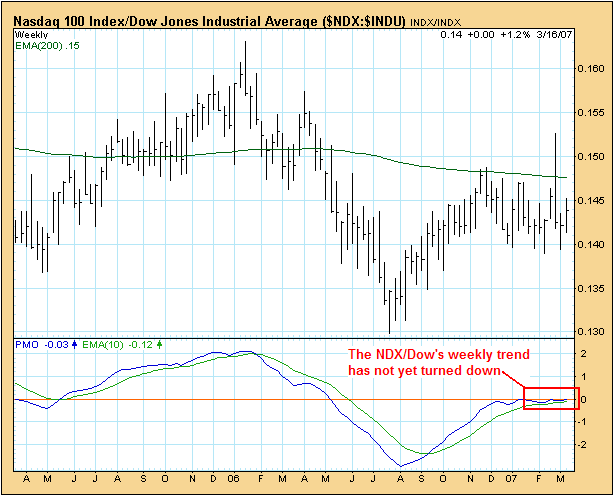
Task: Click the red highlight box on PMO panel
Action: (x=550, y=398)
